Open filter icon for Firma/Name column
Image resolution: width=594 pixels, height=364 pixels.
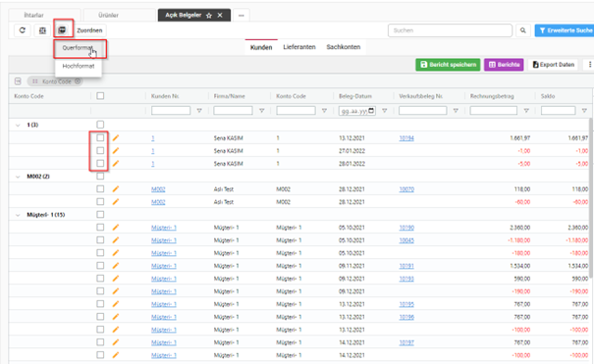(x=261, y=111)
